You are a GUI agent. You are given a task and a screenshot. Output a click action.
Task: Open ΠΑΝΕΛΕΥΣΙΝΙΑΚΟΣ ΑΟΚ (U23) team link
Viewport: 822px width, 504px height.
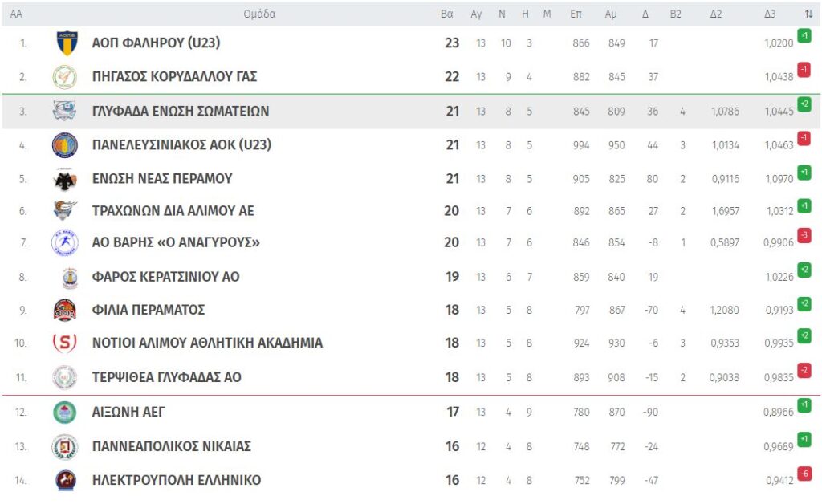[x=181, y=145]
